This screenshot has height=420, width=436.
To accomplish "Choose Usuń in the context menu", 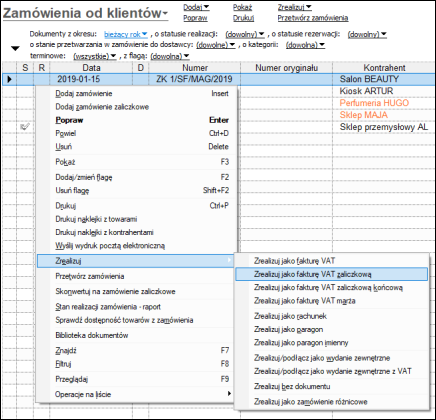I will point(137,147).
